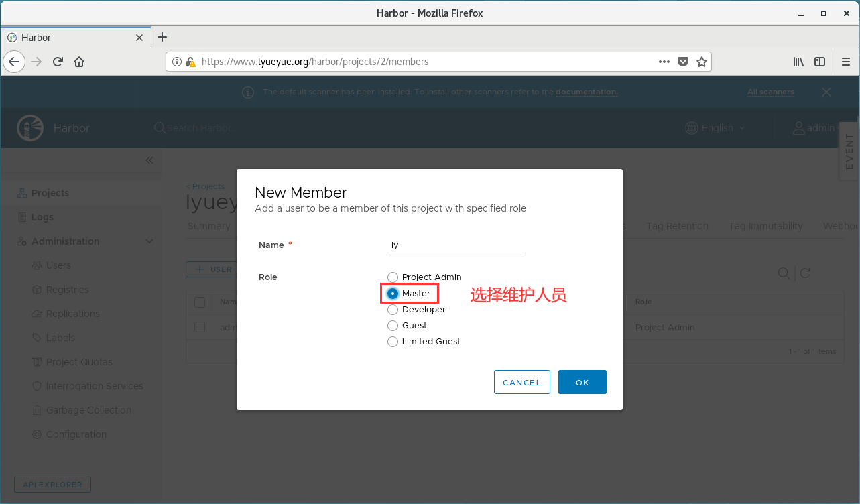The image size is (860, 504).
Task: Toggle the Firefox sidebar icon
Action: point(820,62)
